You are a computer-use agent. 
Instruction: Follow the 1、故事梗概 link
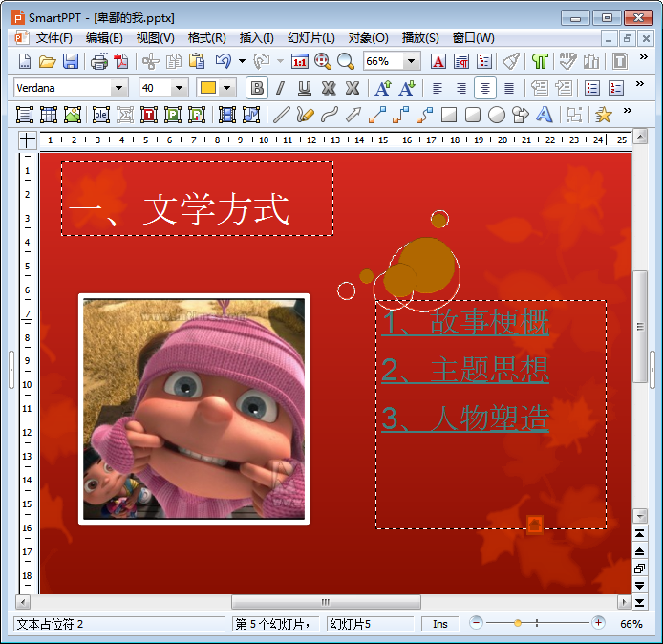click(x=465, y=322)
